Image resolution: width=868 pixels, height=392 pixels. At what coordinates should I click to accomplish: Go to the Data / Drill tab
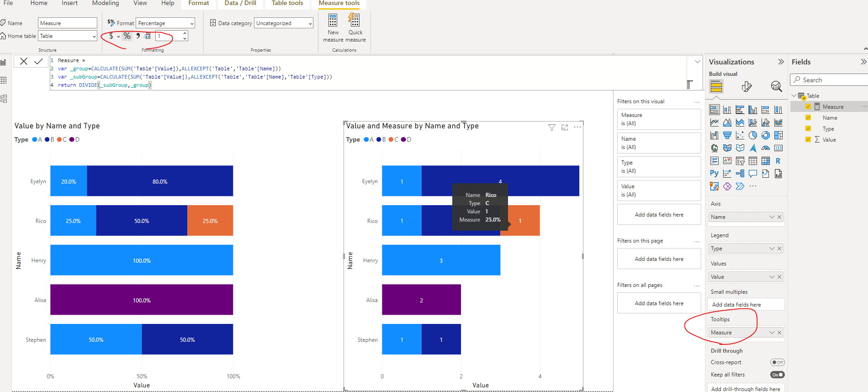pos(240,3)
